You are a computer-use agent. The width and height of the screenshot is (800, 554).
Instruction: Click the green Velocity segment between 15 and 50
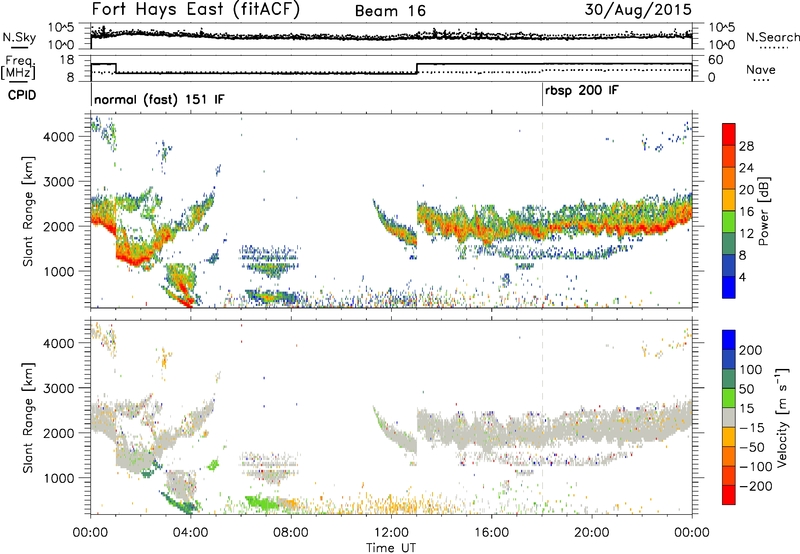(x=729, y=397)
